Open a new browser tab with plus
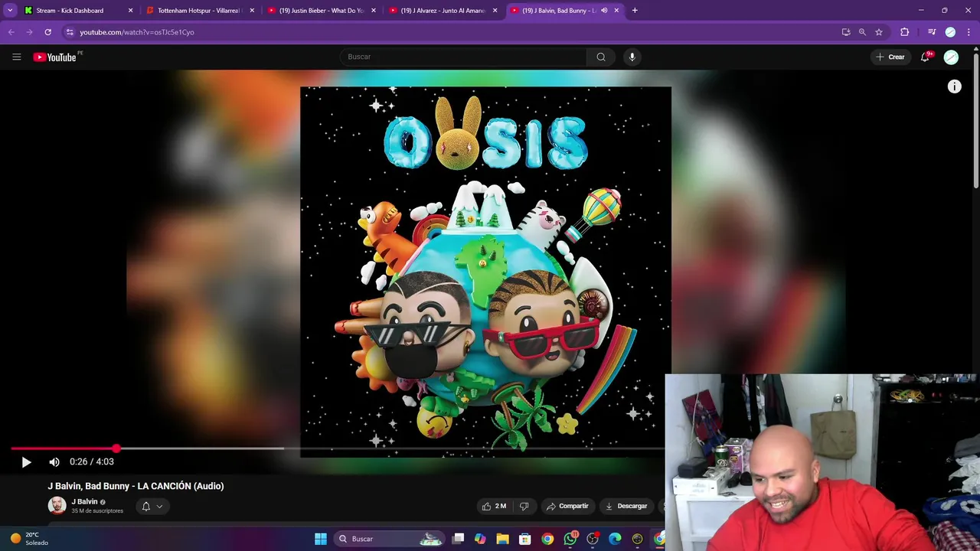 coord(635,11)
